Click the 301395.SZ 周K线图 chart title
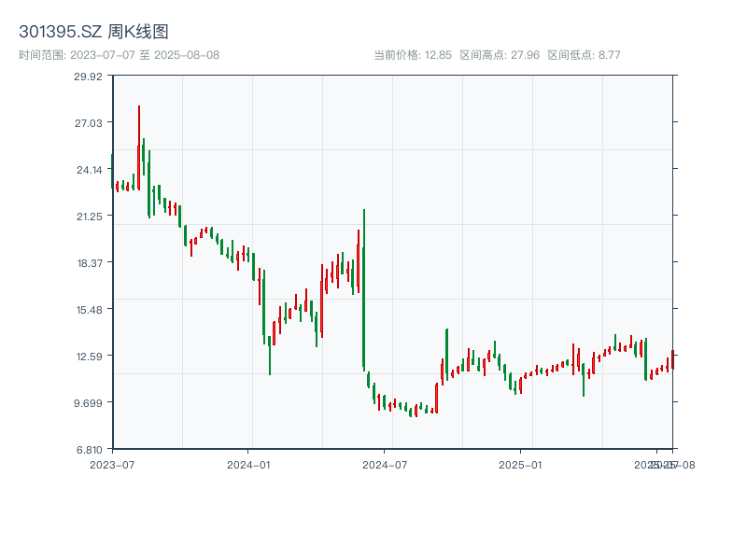This screenshot has width=747, height=560. (93, 33)
